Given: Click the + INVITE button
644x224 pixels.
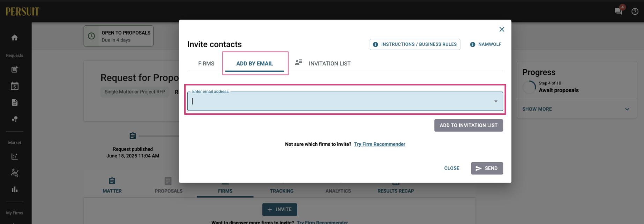Looking at the screenshot, I should pos(280,209).
